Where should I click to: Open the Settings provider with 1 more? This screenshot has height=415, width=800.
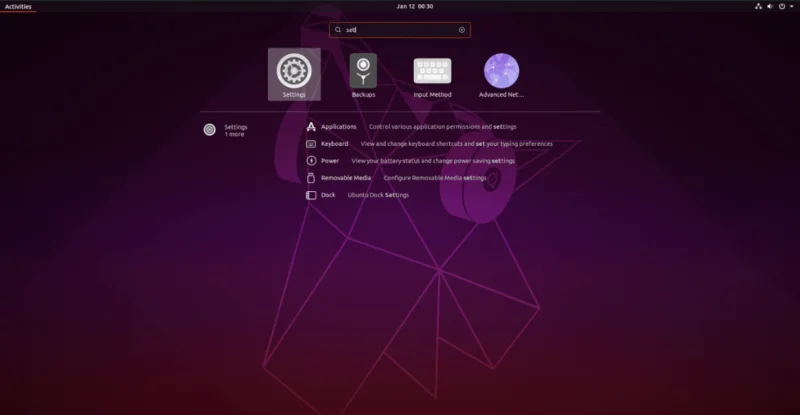tap(226, 130)
